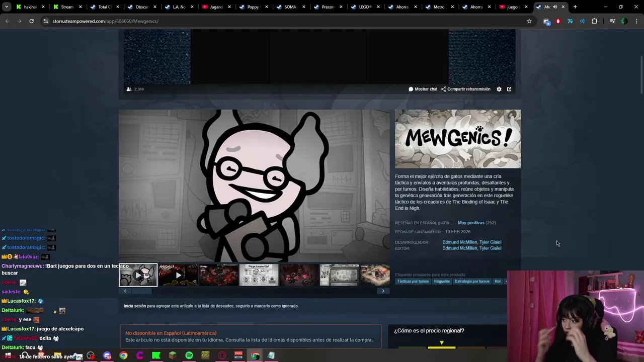The width and height of the screenshot is (644, 362).
Task: Select the 'Gorge Leveled Up' screenshot thumbnail
Action: [259, 275]
